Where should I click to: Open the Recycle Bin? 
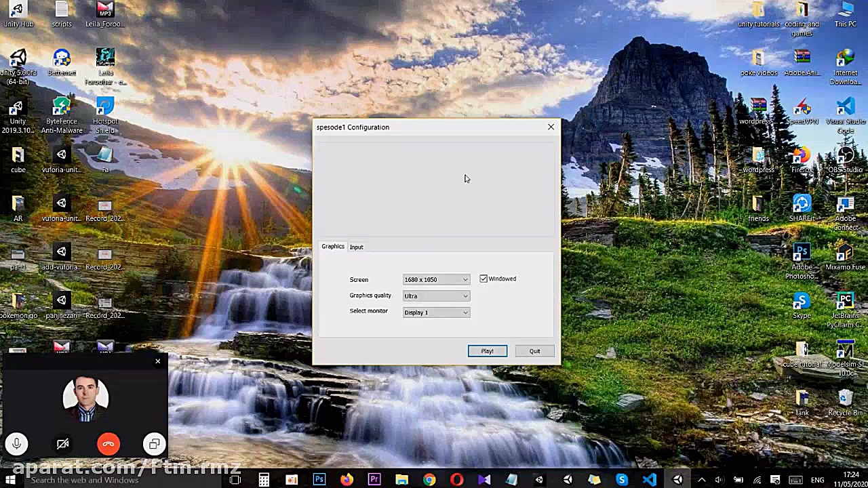[x=845, y=403]
